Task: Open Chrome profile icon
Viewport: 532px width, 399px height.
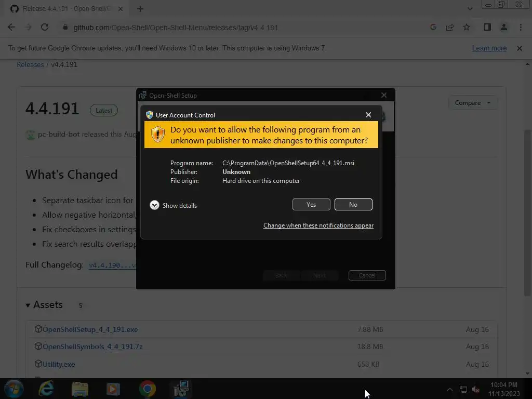Action: tap(504, 28)
